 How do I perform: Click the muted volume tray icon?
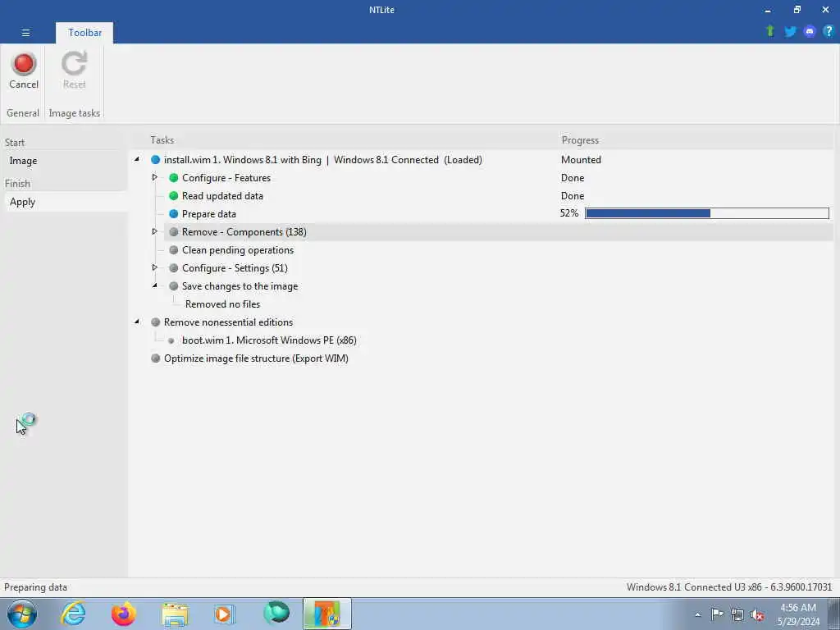point(757,615)
